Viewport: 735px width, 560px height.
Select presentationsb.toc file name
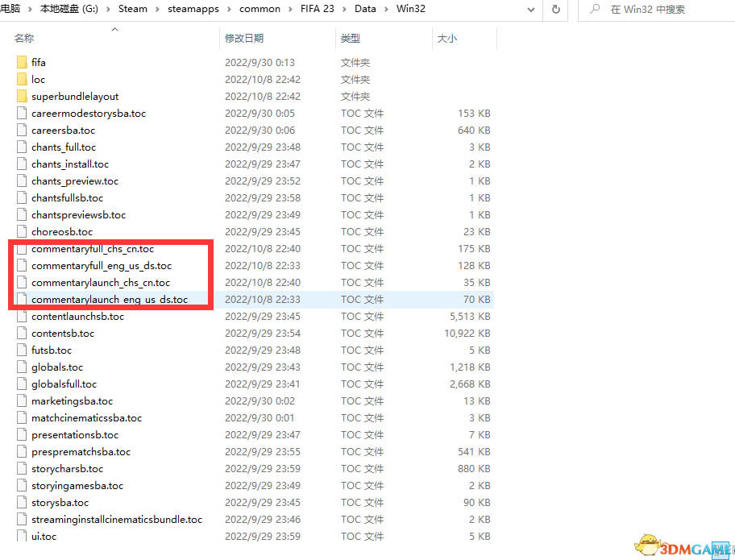click(75, 435)
